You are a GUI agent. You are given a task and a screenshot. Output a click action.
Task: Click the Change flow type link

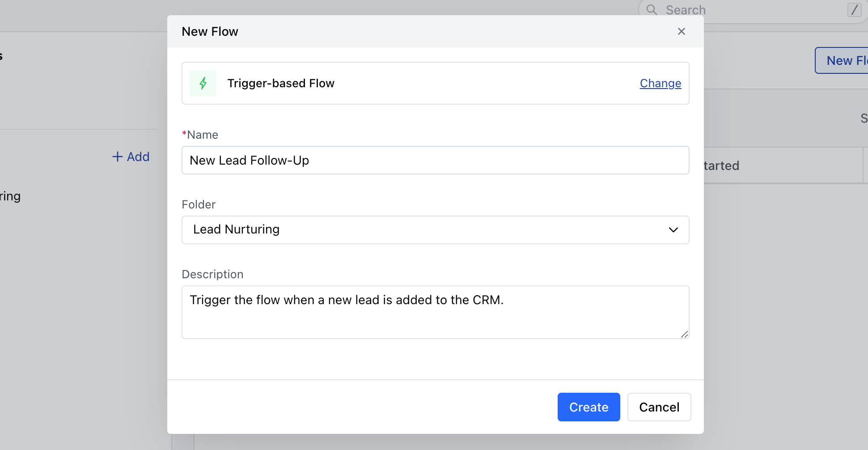pos(660,83)
